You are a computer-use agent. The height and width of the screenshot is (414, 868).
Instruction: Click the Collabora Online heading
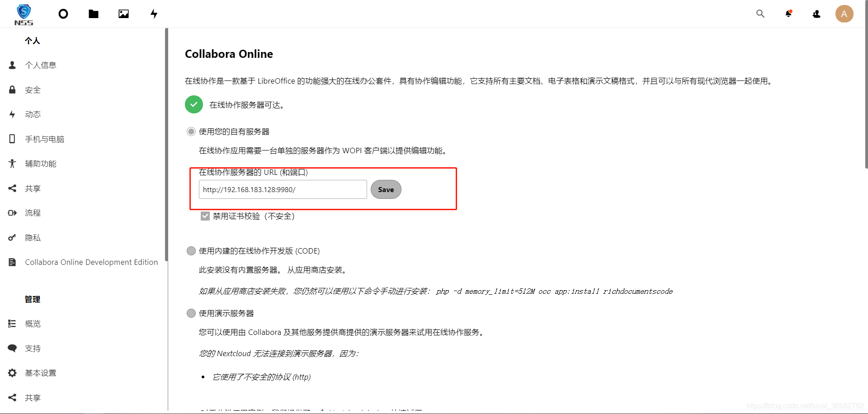tap(229, 54)
